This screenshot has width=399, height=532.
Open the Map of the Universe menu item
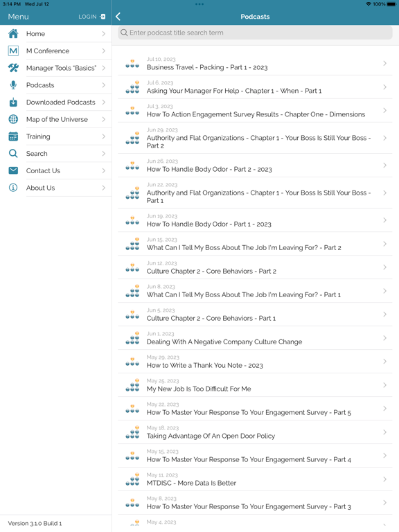point(55,119)
